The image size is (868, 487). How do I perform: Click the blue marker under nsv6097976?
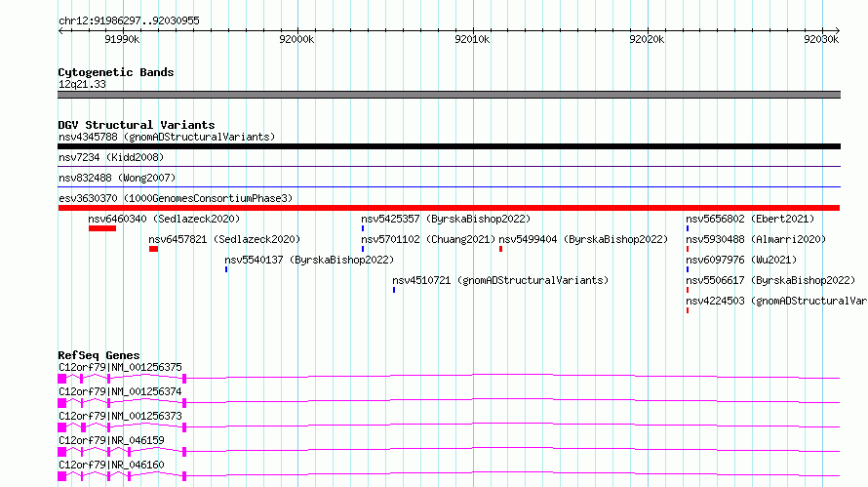coord(688,269)
